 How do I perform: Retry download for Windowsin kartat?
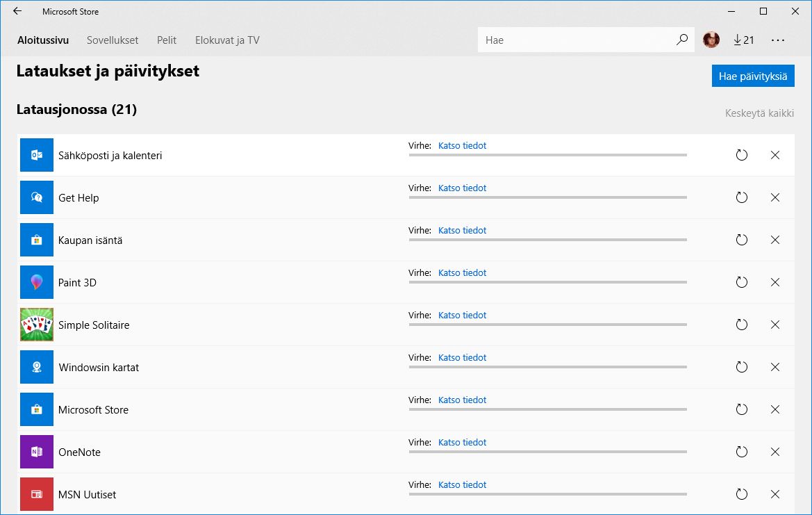(x=742, y=368)
